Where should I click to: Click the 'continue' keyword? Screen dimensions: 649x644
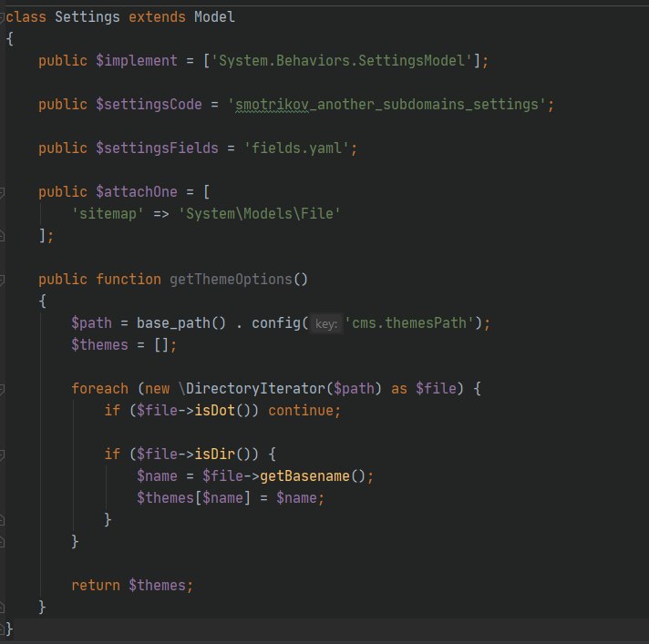301,411
